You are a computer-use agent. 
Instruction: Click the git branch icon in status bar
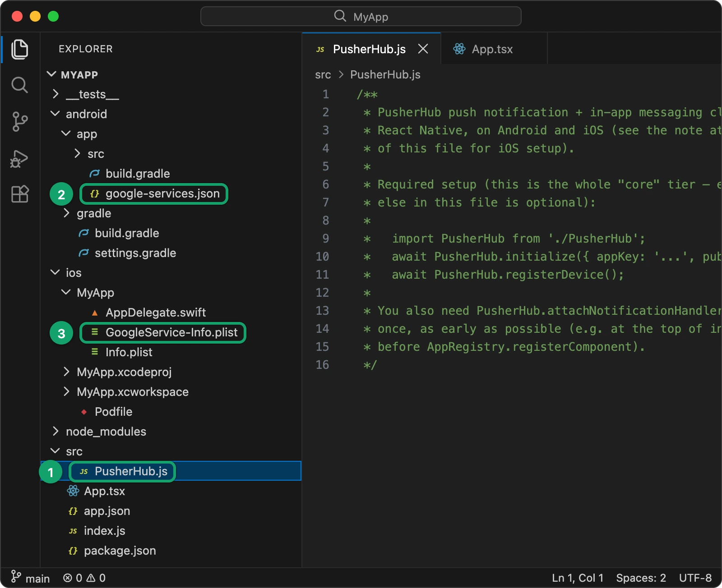coord(16,577)
